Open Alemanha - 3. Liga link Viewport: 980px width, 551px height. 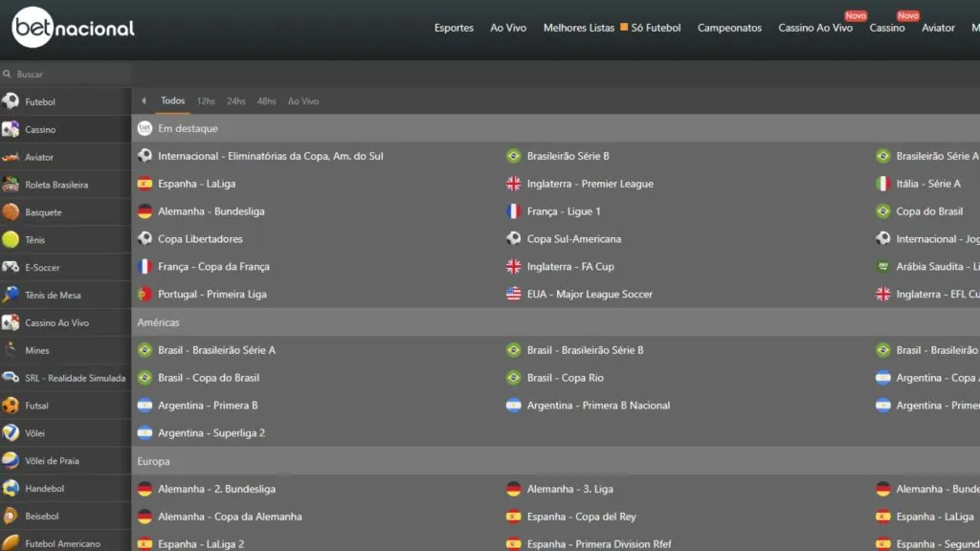(x=569, y=489)
